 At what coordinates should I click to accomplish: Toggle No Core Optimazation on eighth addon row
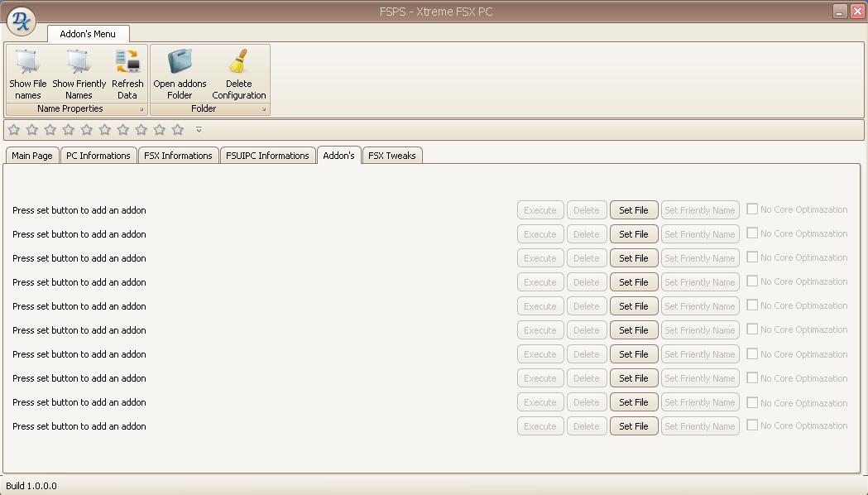click(x=752, y=377)
